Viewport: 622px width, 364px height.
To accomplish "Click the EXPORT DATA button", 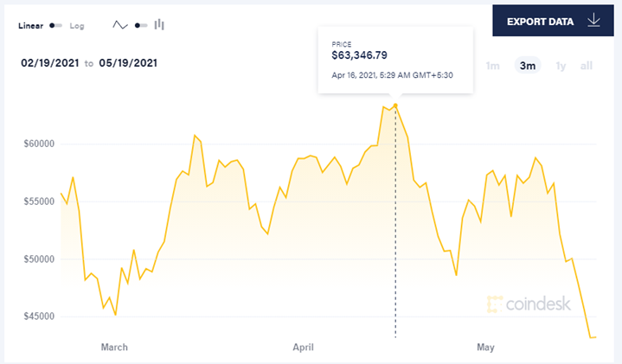I will tap(553, 21).
